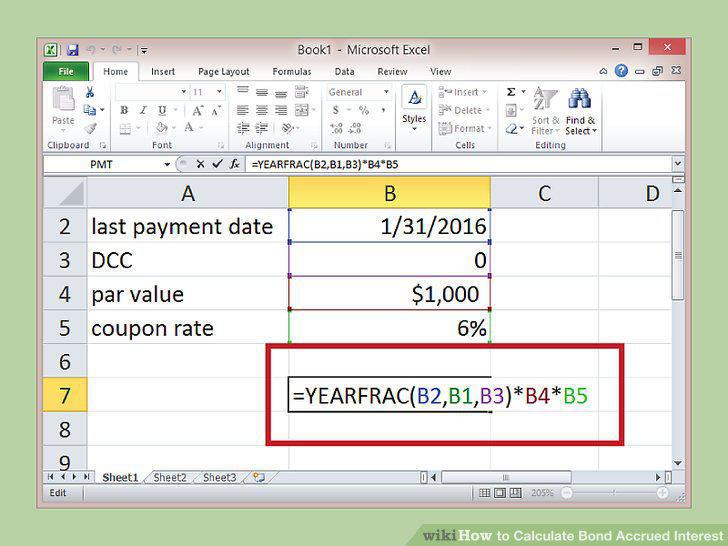
Task: Toggle Italic formatting
Action: (x=143, y=110)
